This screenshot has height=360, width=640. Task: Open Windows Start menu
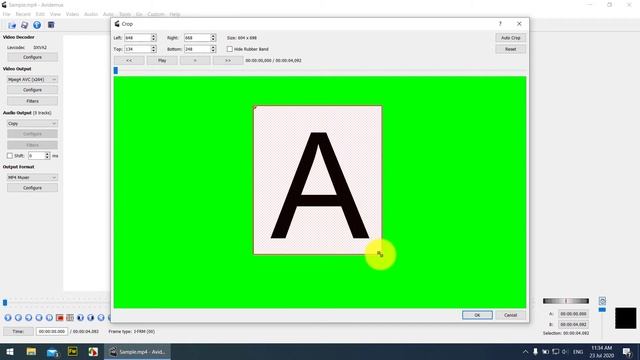click(x=10, y=352)
